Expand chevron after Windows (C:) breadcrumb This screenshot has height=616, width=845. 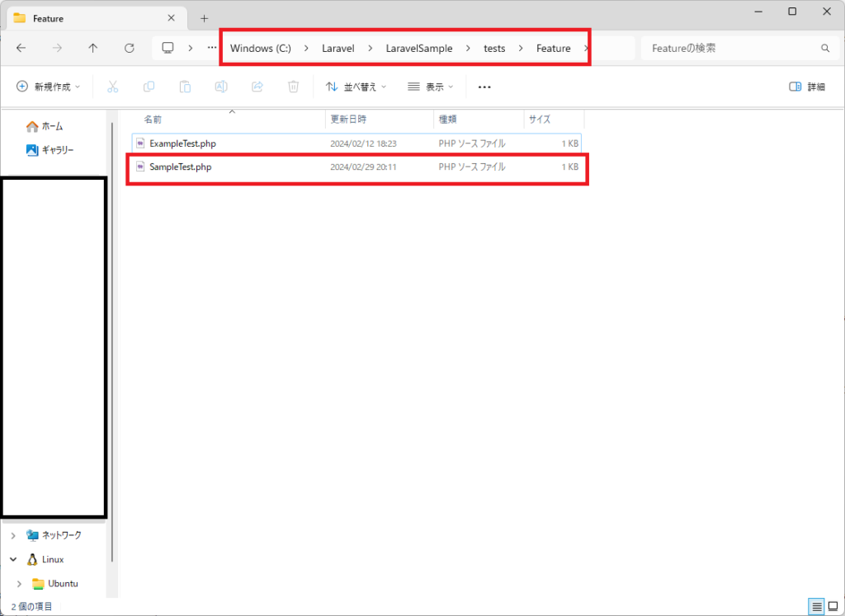[x=306, y=48]
